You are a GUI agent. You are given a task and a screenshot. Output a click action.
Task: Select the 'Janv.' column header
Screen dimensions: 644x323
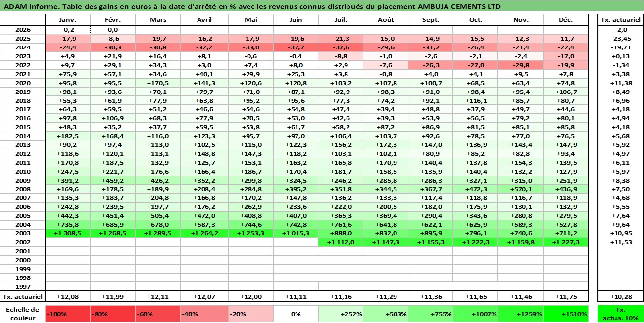[x=67, y=20]
